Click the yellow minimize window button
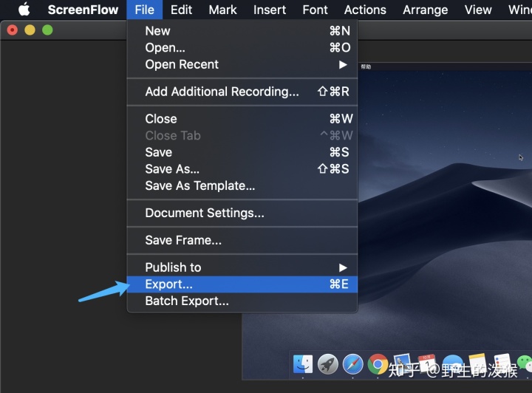This screenshot has width=532, height=393. pos(30,30)
